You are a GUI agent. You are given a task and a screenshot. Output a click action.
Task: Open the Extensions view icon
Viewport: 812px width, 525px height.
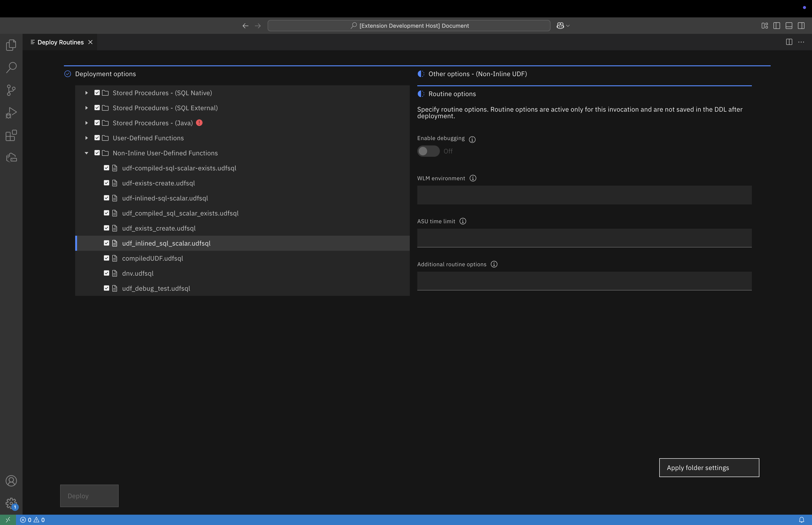click(x=11, y=135)
